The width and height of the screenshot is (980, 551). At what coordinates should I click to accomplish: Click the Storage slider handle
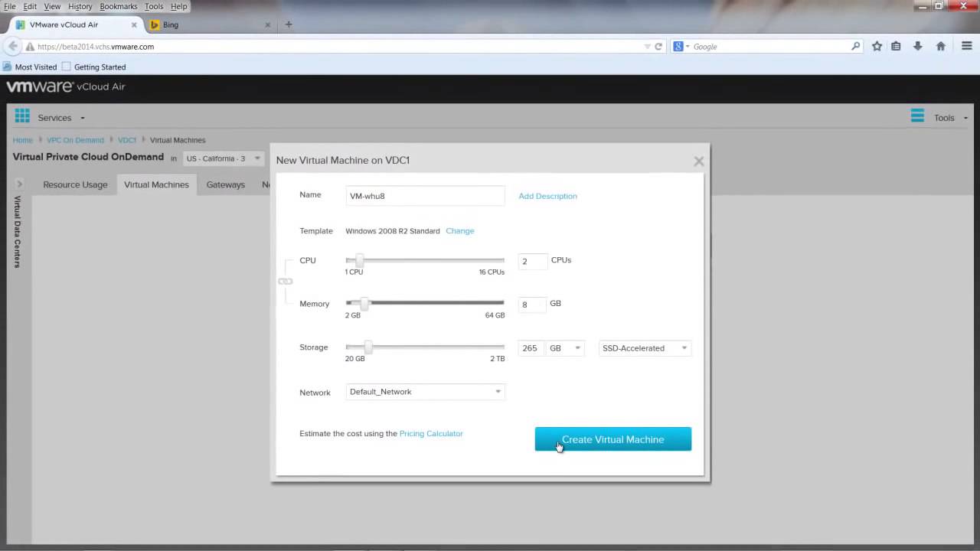(368, 347)
